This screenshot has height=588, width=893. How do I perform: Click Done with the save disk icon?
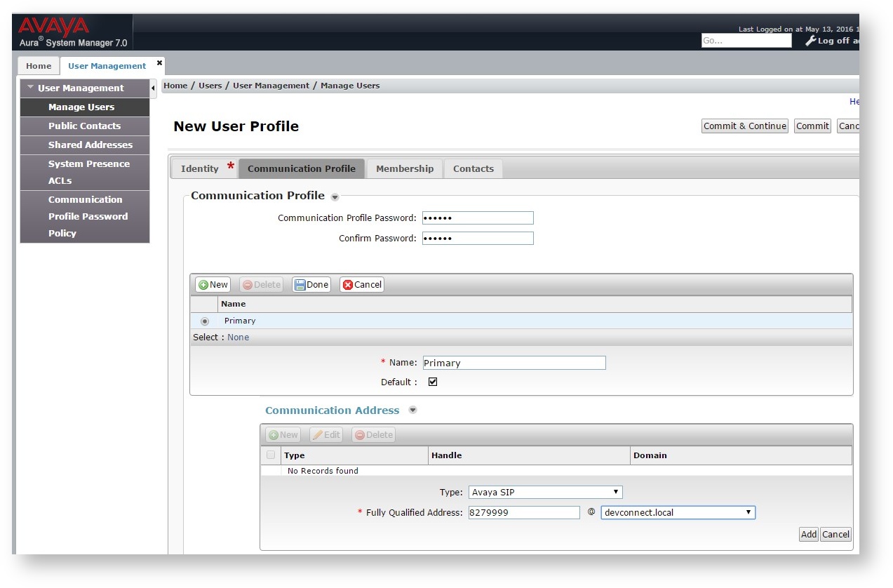pos(311,285)
